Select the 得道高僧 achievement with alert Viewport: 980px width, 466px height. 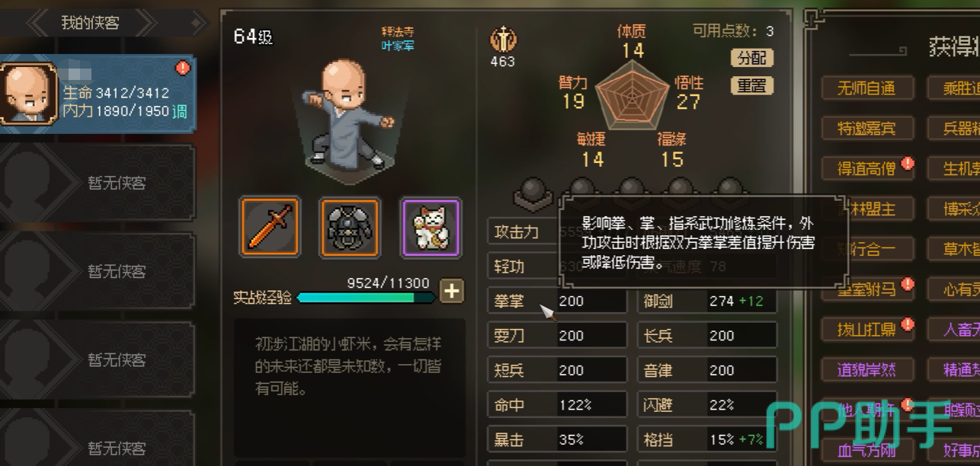pos(866,168)
